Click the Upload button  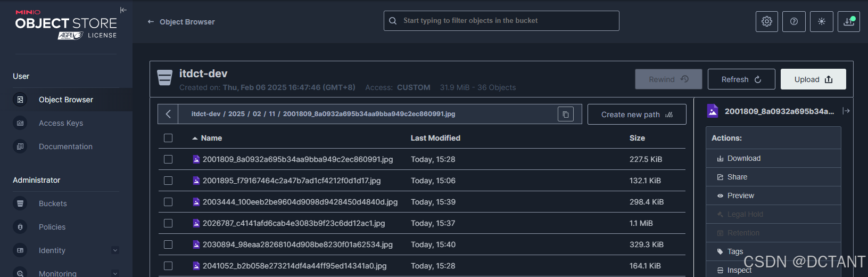813,79
